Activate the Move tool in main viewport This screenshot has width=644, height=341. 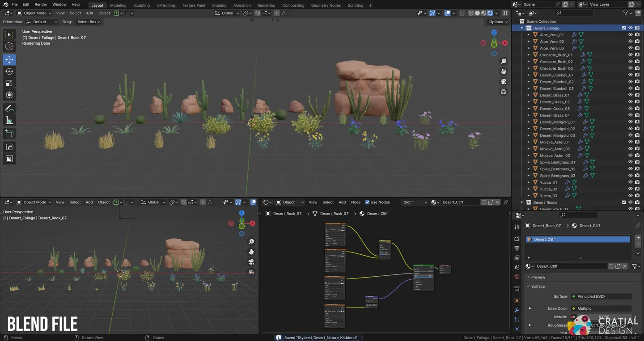(x=9, y=60)
